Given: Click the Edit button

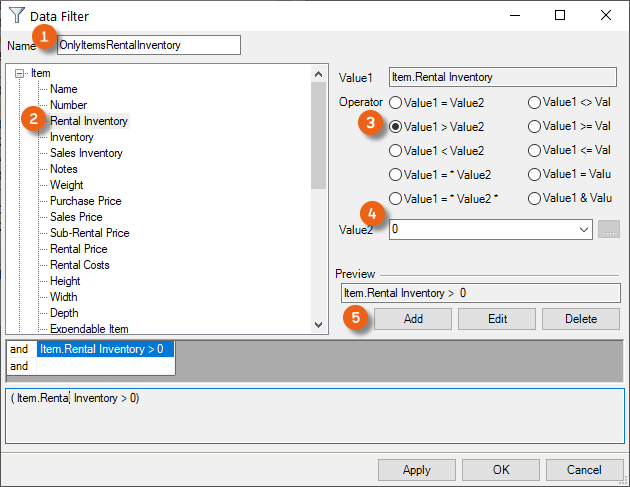Looking at the screenshot, I should (496, 319).
